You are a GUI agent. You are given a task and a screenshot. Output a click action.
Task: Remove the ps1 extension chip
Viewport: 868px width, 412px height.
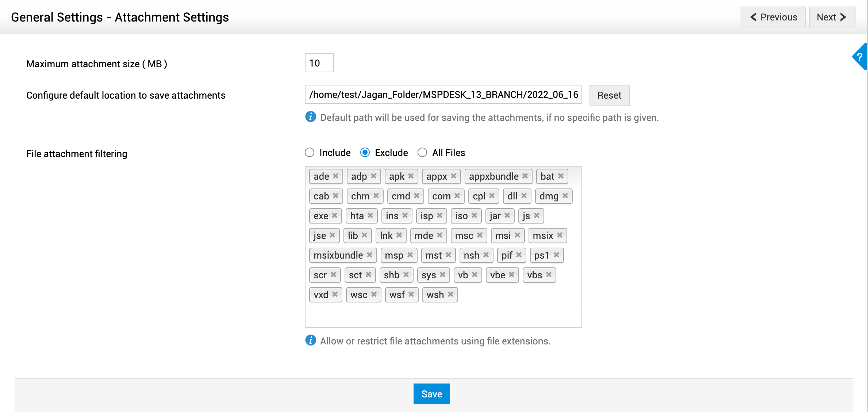pyautogui.click(x=556, y=255)
